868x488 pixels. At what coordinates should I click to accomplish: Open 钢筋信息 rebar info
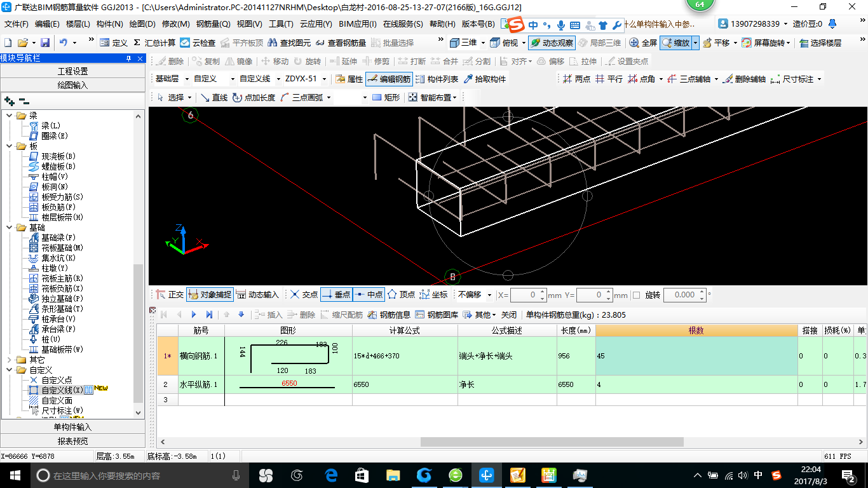tap(390, 315)
